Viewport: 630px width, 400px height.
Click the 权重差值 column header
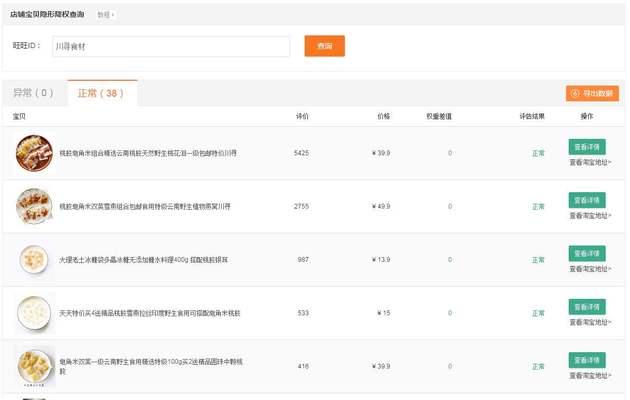pos(439,116)
